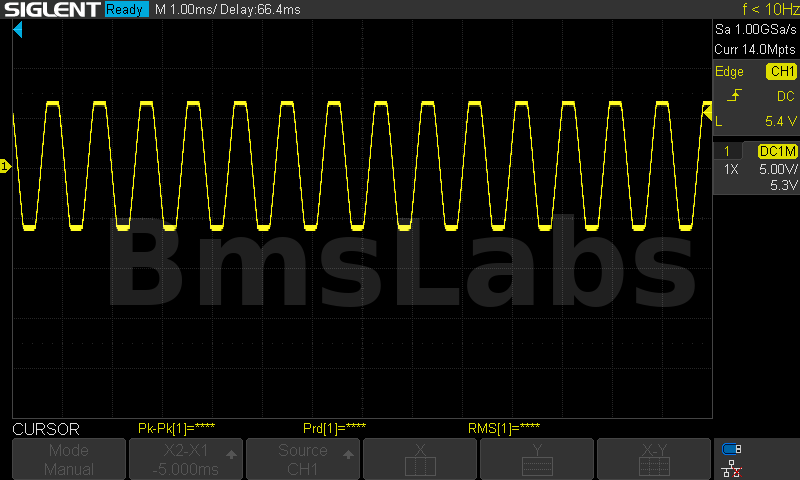Select the X cursor icon button
The width and height of the screenshot is (800, 480).
point(420,459)
